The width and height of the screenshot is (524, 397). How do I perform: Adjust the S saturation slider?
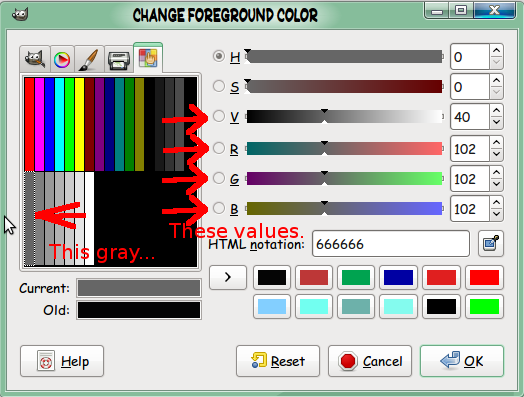pos(345,87)
